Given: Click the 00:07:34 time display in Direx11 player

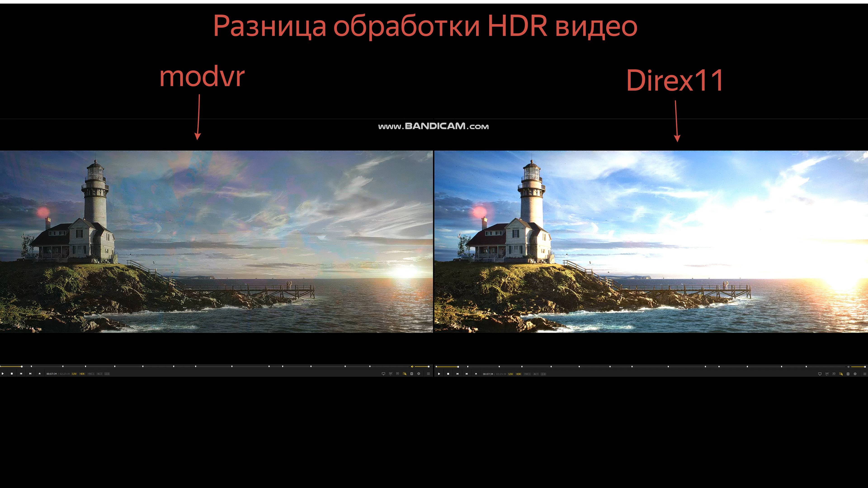Looking at the screenshot, I should pos(488,374).
